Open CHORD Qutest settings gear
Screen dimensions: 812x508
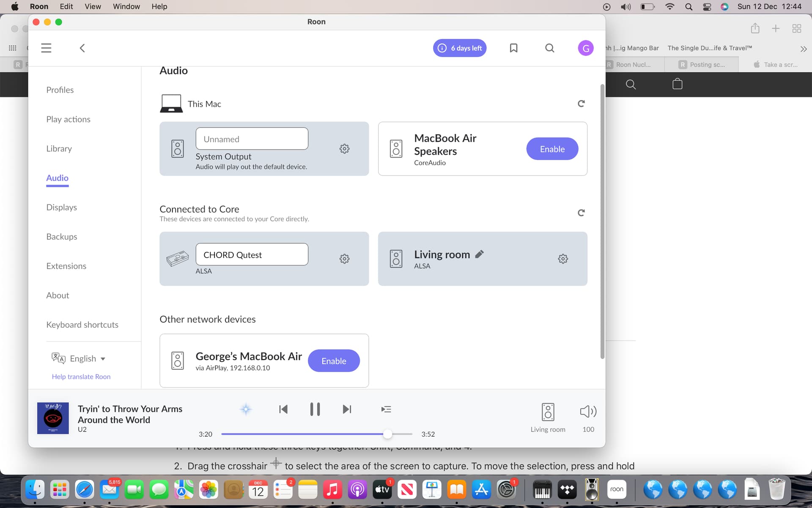pyautogui.click(x=344, y=259)
